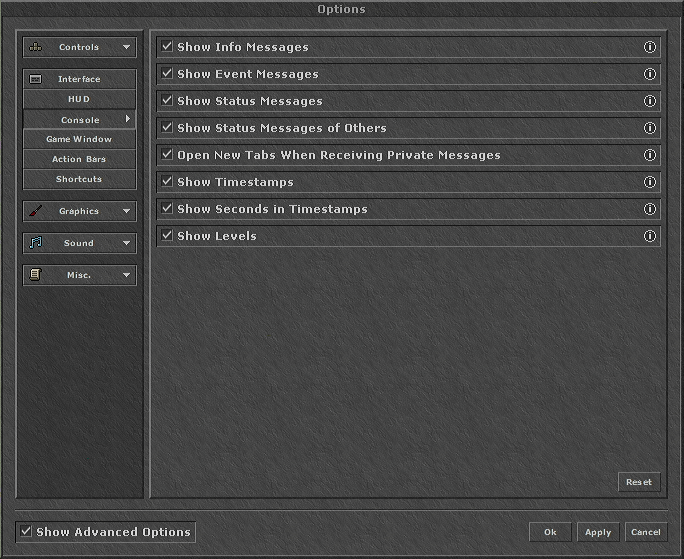Open info for Show Info Messages
The width and height of the screenshot is (684, 559).
650,47
